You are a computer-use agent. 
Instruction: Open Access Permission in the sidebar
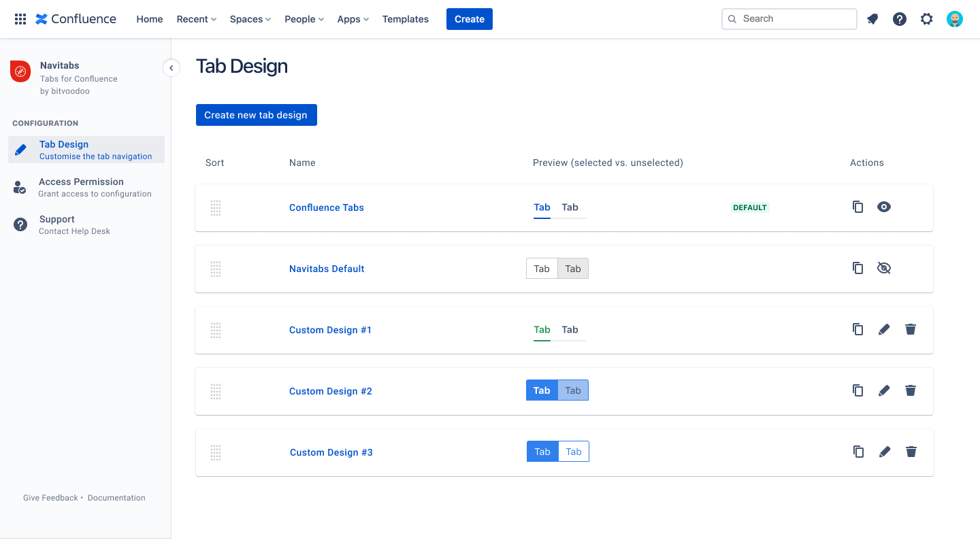tap(86, 187)
